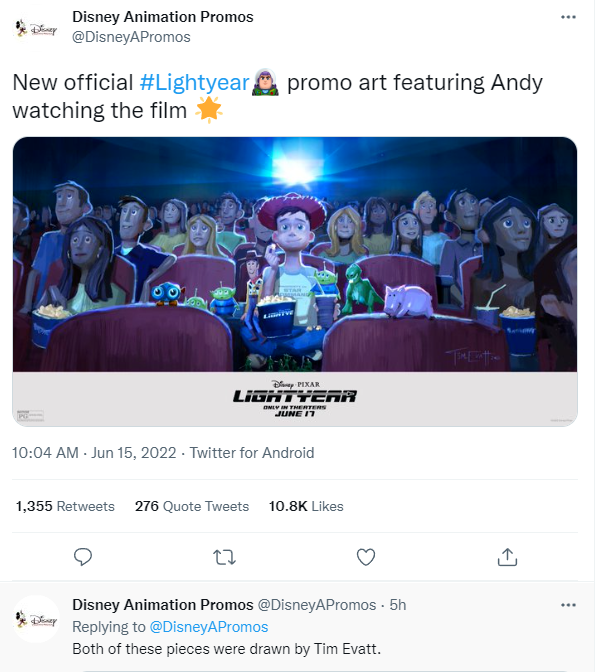605x672 pixels.
Task: Like the tweet with the heart icon
Action: [366, 557]
